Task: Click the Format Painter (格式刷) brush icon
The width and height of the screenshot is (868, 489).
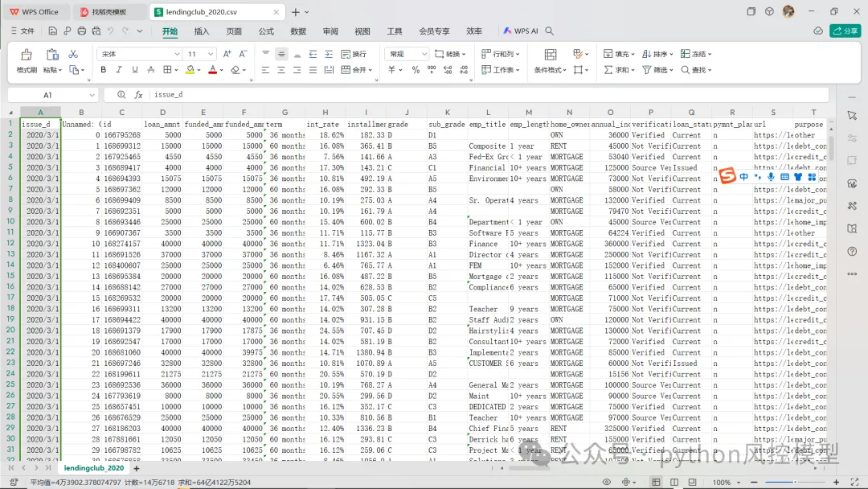Action: click(x=26, y=54)
